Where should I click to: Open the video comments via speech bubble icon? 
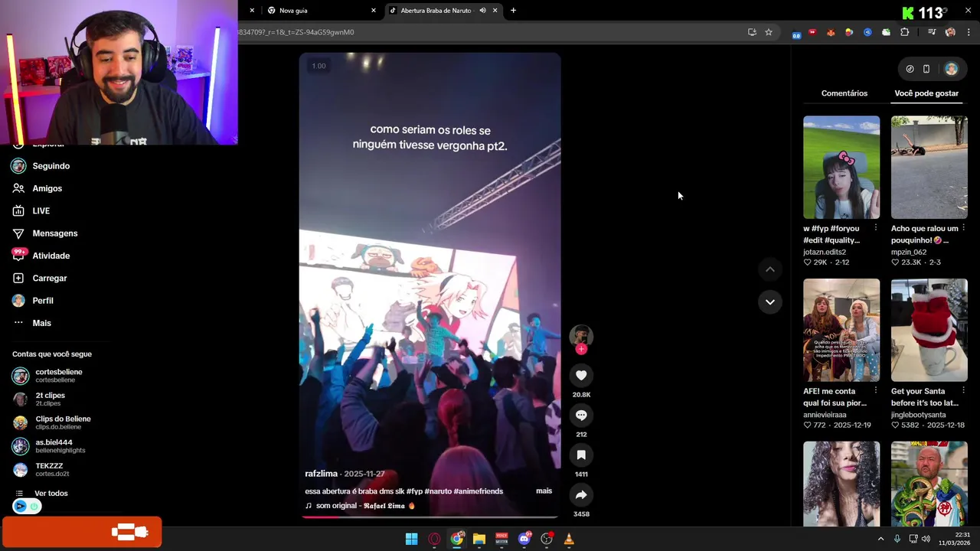point(581,415)
